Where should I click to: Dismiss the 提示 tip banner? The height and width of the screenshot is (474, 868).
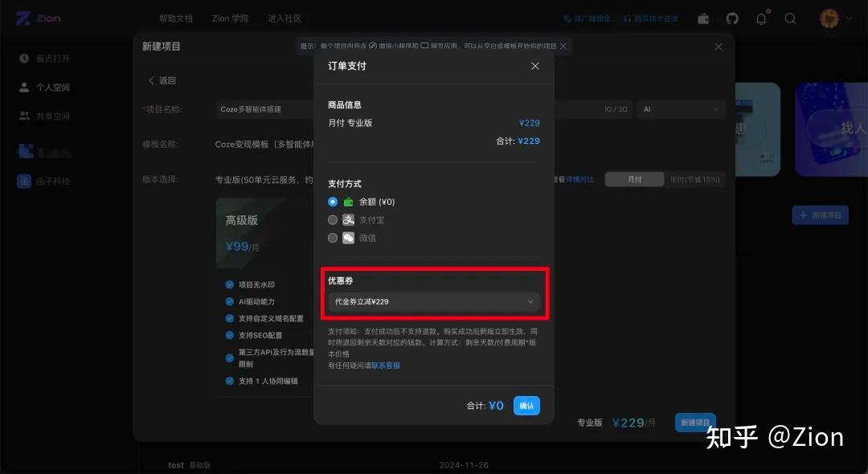point(563,46)
